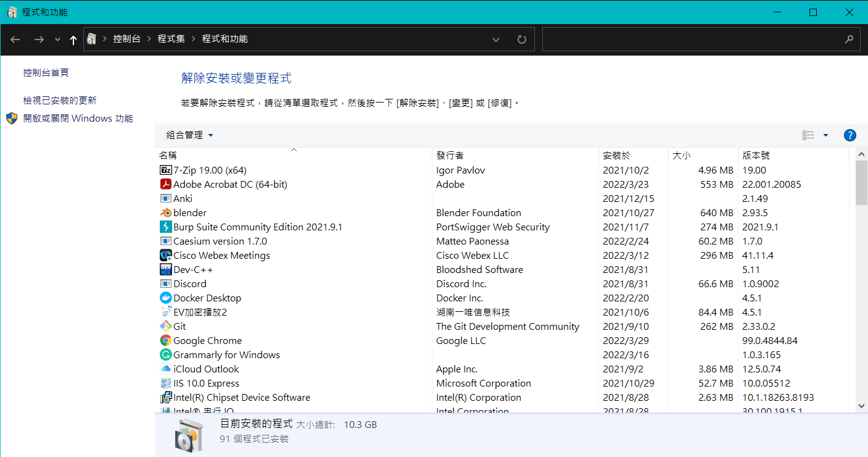The height and width of the screenshot is (457, 868).
Task: Sort by the 版本號 column header
Action: [793, 155]
